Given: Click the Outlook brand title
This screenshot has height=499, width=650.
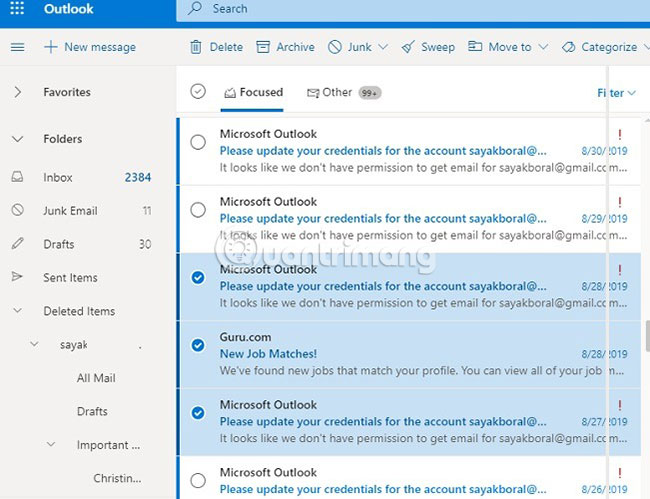Looking at the screenshot, I should [x=69, y=9].
